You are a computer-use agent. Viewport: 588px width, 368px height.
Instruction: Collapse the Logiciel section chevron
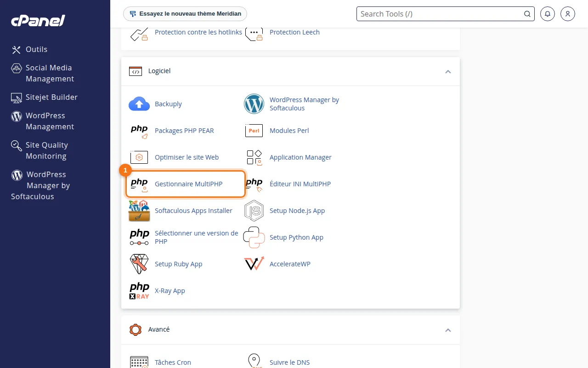[448, 72]
